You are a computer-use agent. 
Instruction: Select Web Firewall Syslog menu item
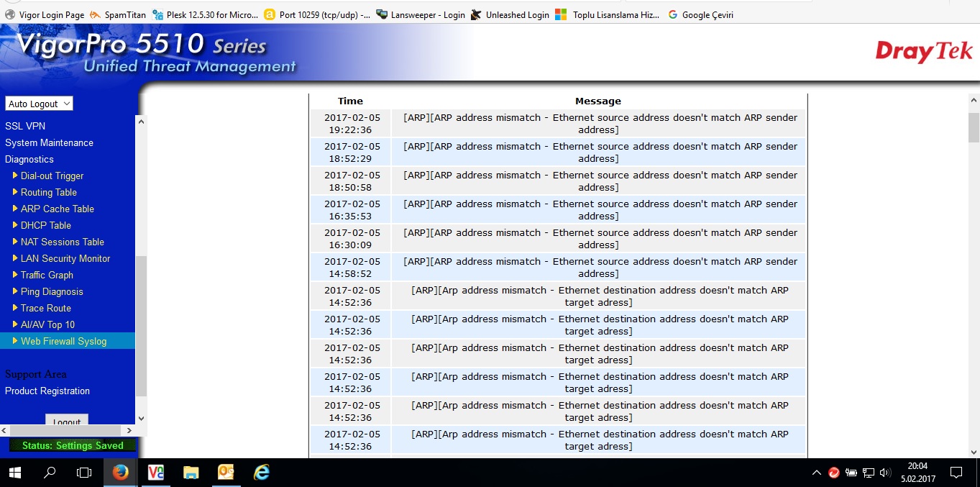point(63,341)
